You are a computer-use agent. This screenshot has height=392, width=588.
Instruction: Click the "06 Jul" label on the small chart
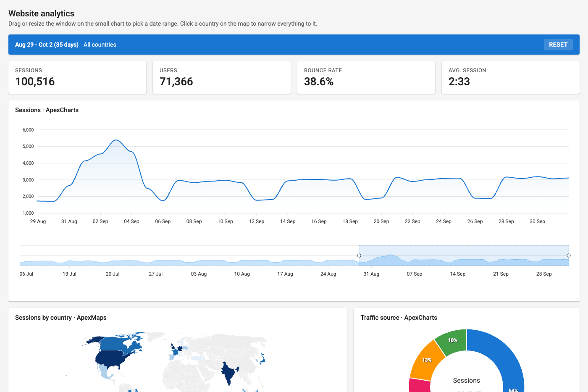26,274
